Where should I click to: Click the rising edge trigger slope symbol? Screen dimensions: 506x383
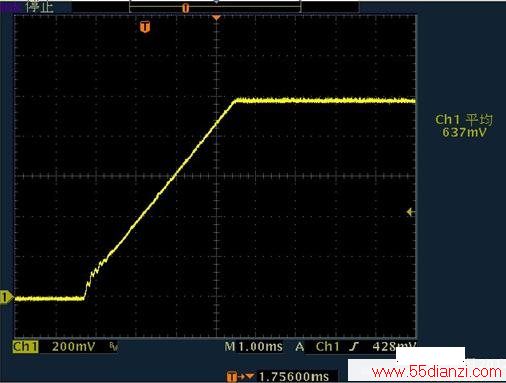(x=354, y=347)
